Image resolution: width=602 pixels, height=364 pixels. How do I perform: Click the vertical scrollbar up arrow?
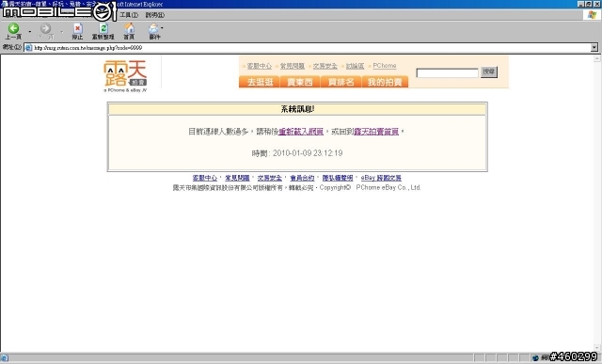pyautogui.click(x=597, y=58)
